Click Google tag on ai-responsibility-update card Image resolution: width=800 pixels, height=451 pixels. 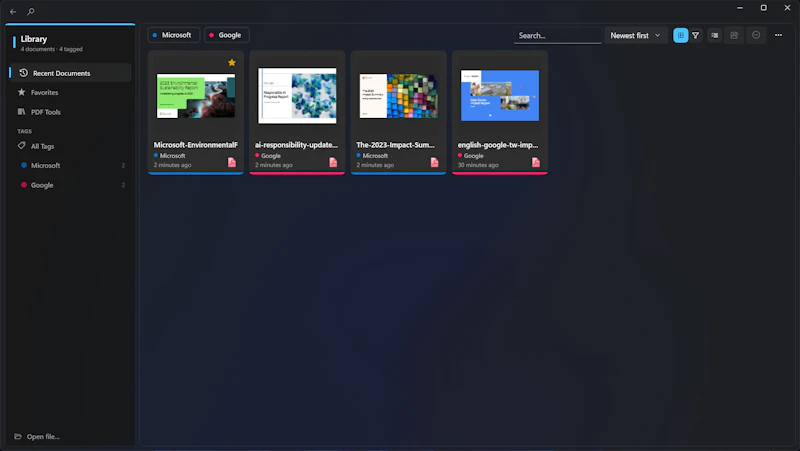click(x=268, y=156)
